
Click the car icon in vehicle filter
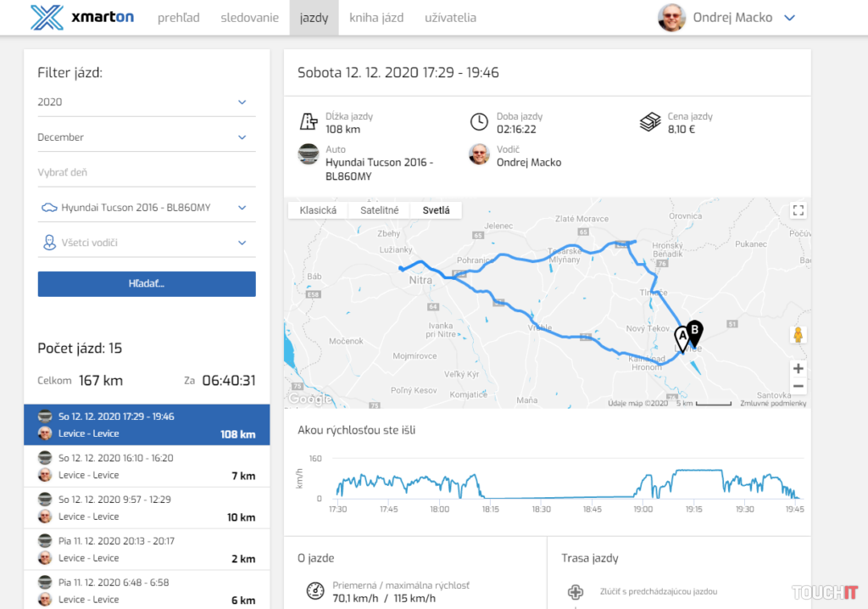pyautogui.click(x=49, y=208)
